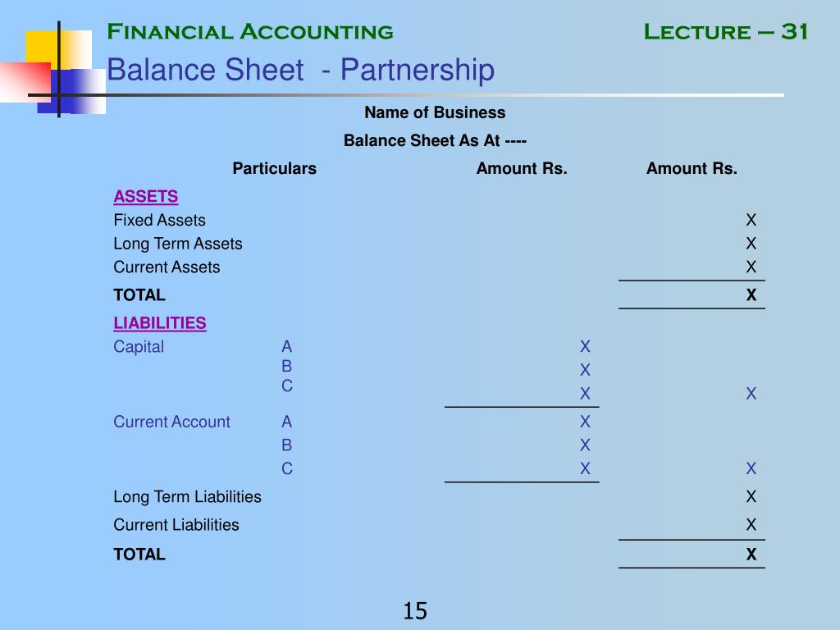Select the Fixed Assets row label

[x=160, y=220]
